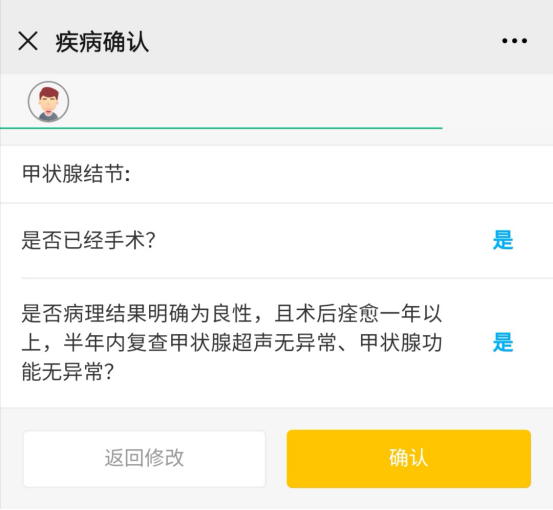Viewport: 553px width, 510px height.
Task: Click the 是否病理结果明确为良性 question line
Action: pyautogui.click(x=231, y=313)
